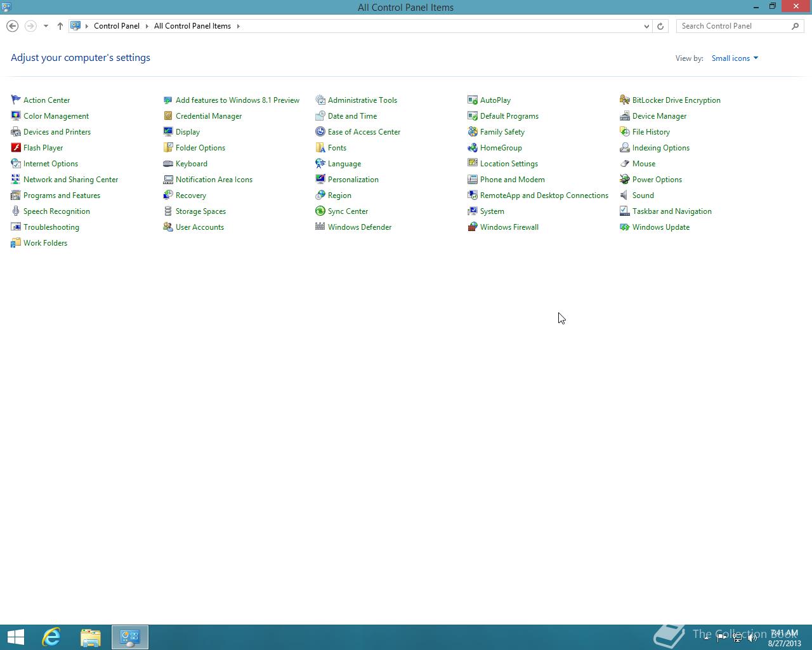Open the HomeGroup link
Image resolution: width=812 pixels, height=650 pixels.
(x=501, y=148)
